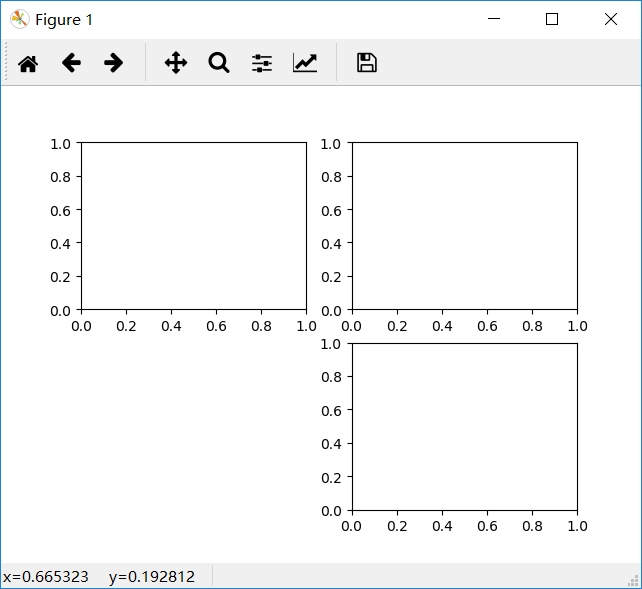The height and width of the screenshot is (589, 642).
Task: Save the figure with floppy disk icon
Action: pyautogui.click(x=367, y=63)
